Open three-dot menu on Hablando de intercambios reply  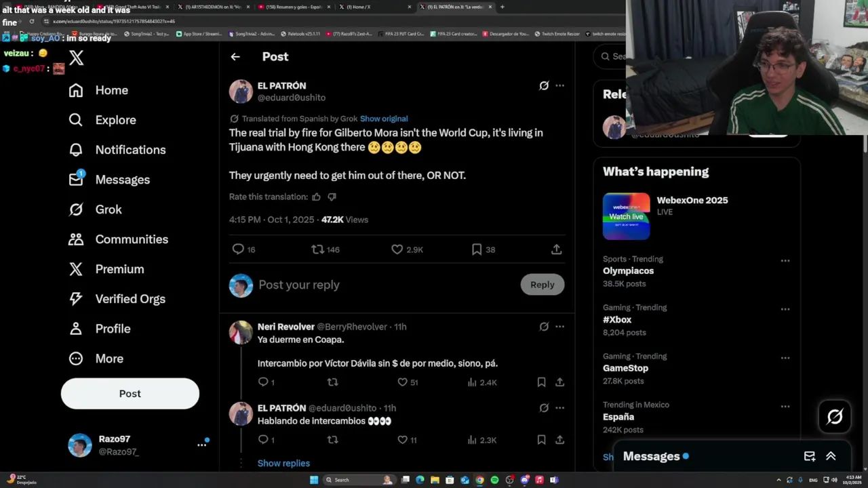pyautogui.click(x=559, y=408)
